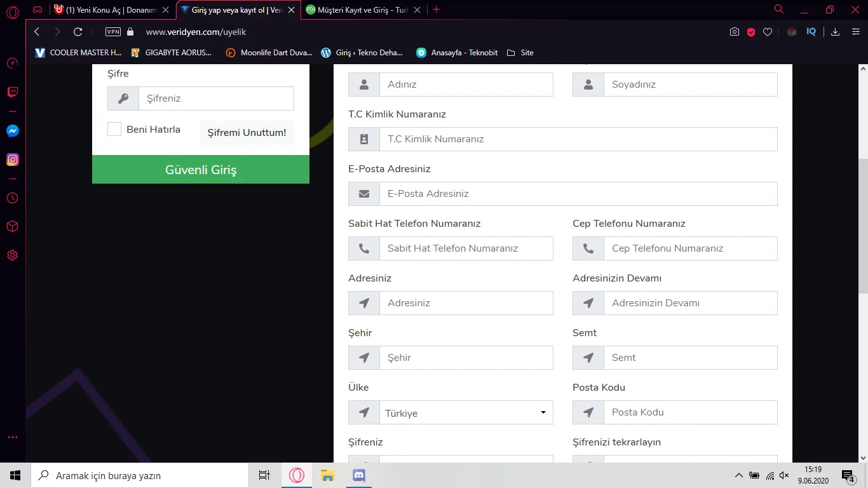Close the Müşteri Kayıt ve Giriş tab

[x=417, y=10]
